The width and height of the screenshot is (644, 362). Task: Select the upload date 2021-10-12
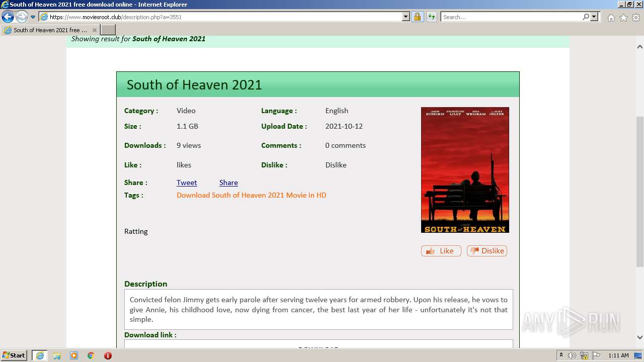344,126
